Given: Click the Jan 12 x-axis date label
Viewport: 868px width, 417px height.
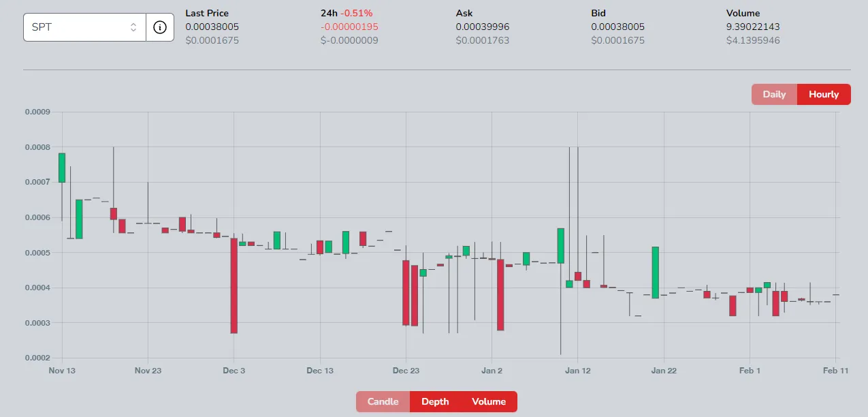Looking at the screenshot, I should coord(577,371).
